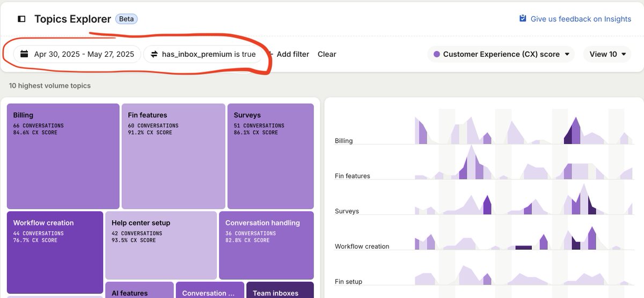Click the Beta badge next to Topics Explorer
The width and height of the screenshot is (644, 298).
click(127, 19)
